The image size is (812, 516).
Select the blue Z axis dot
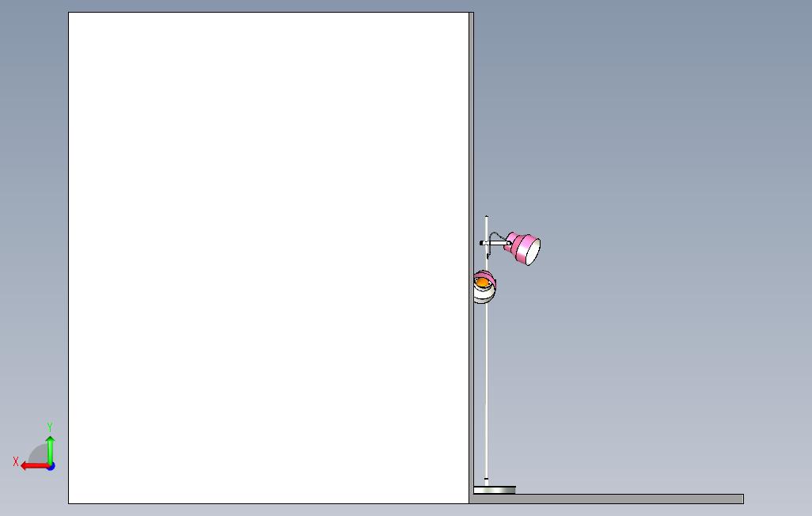pyautogui.click(x=51, y=467)
